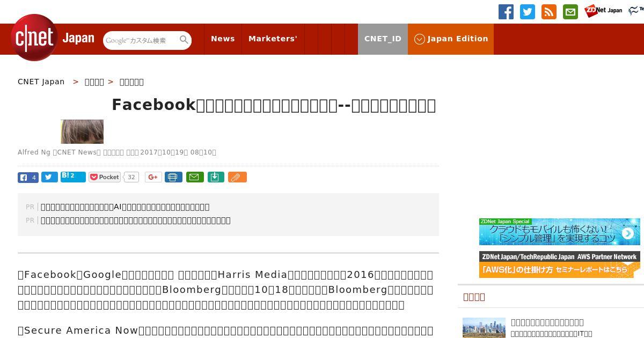Viewport: 644px width, 338px height.
Task: Share article on Google Plus
Action: point(153,177)
